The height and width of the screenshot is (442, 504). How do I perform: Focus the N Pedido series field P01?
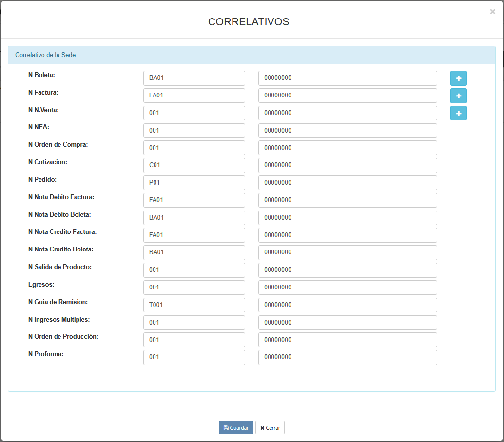[194, 183]
